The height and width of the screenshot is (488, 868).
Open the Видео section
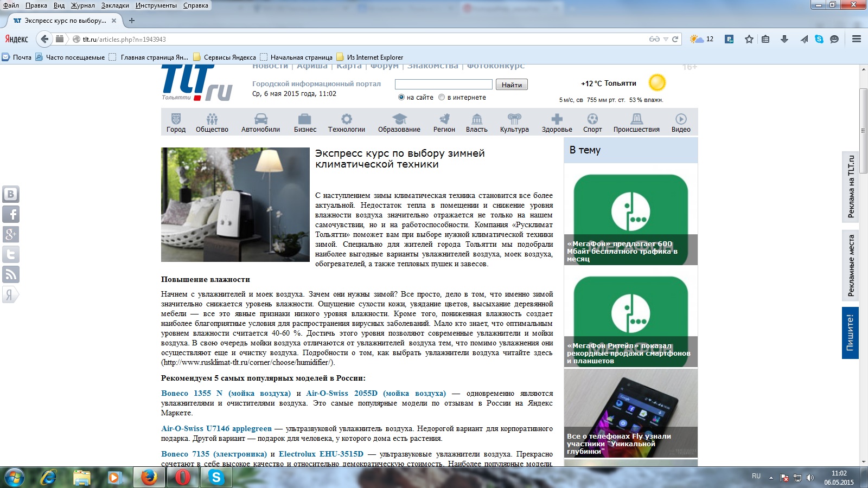point(681,123)
